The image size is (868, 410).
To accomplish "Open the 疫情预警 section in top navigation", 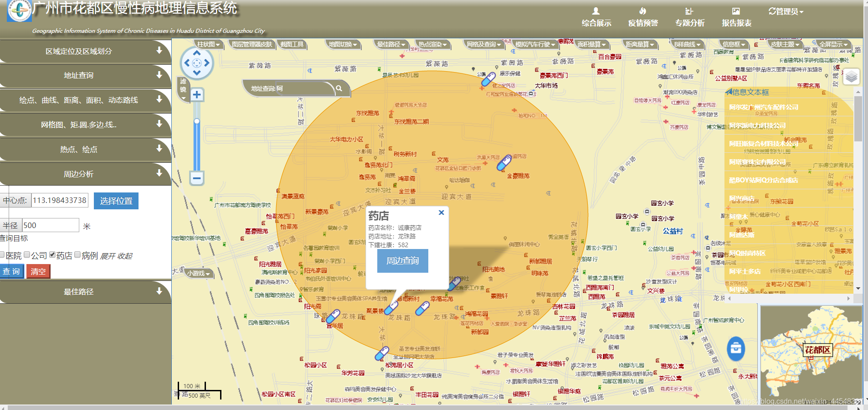I will point(642,17).
